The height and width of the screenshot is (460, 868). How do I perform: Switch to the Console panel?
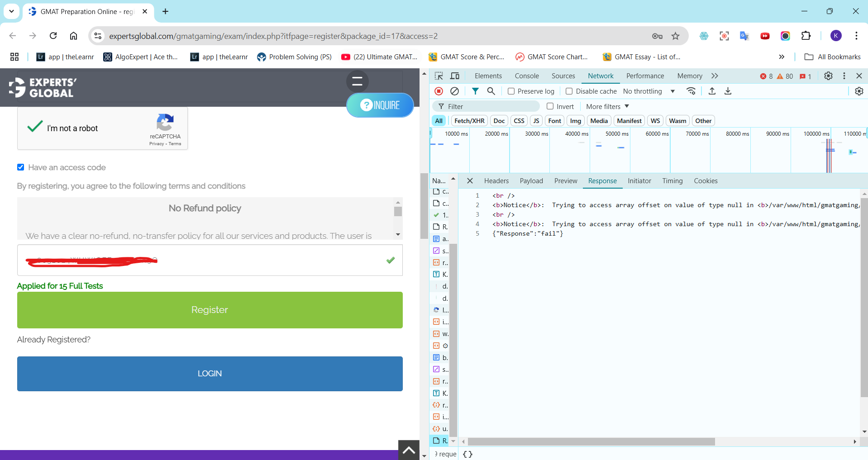coord(526,76)
